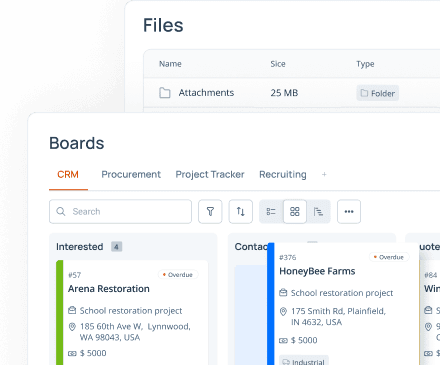Screen dimensions: 440x365
Task: Click briefcase icon on HoneyBee Farms card
Action: pos(283,293)
